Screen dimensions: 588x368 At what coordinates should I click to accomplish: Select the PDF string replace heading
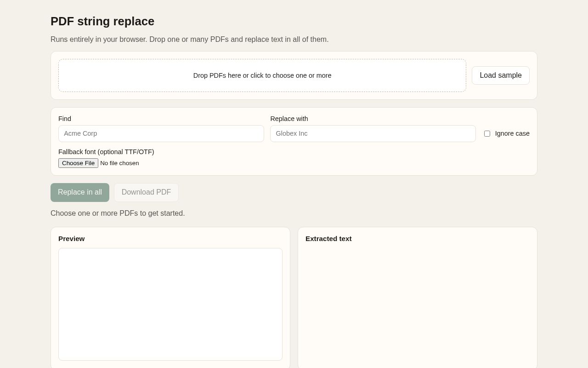click(102, 22)
